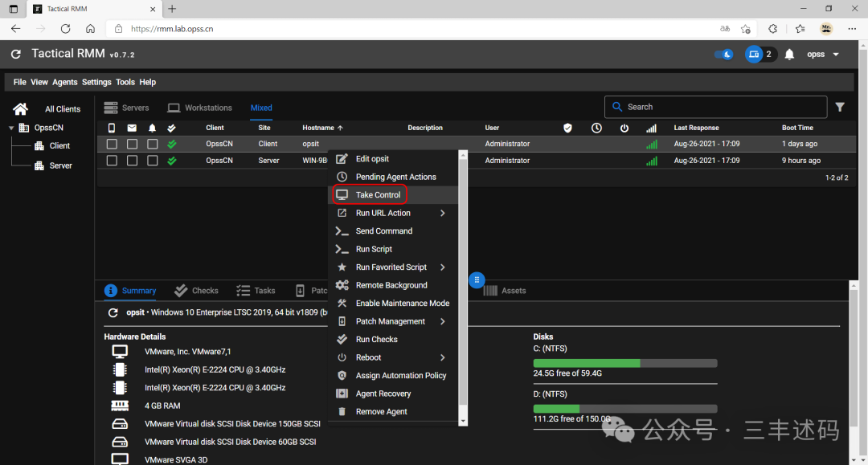The height and width of the screenshot is (465, 868).
Task: Switch to the Workstations tab
Action: tap(200, 108)
